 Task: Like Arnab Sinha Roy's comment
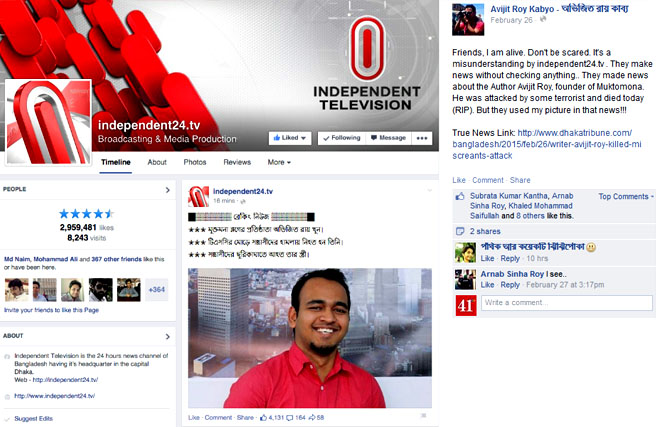coord(487,285)
